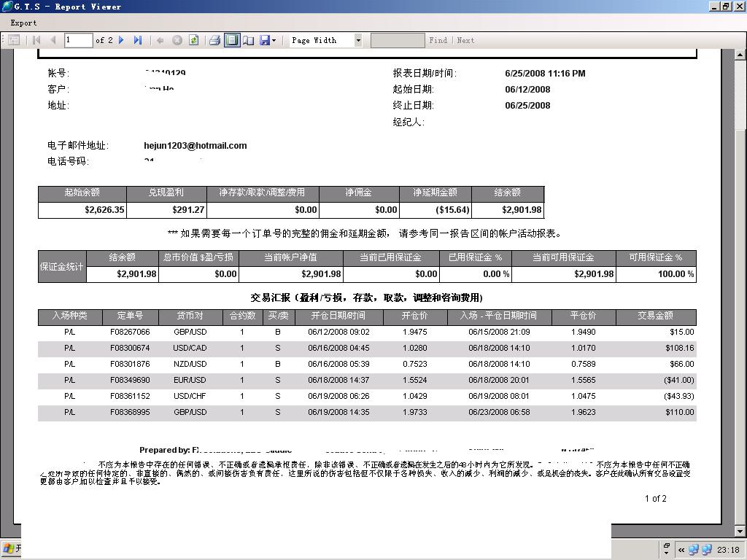Click the find text search box
This screenshot has width=747, height=560.
point(397,41)
